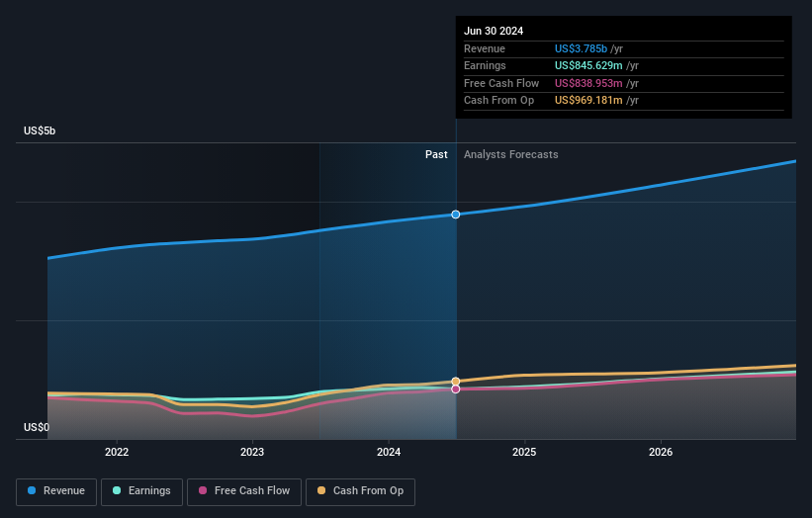The height and width of the screenshot is (518, 812).
Task: Click the Jun 30 2024 tooltip date
Action: [x=494, y=31]
